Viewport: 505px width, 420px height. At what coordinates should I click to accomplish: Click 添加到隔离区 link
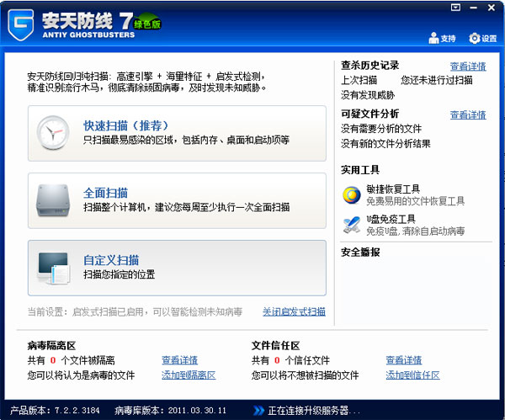[189, 375]
